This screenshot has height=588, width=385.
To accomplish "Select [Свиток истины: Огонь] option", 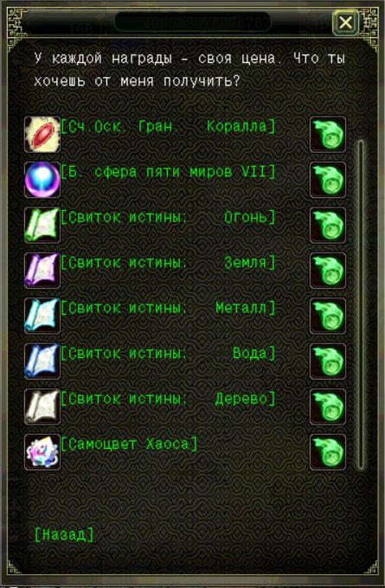I will (168, 218).
